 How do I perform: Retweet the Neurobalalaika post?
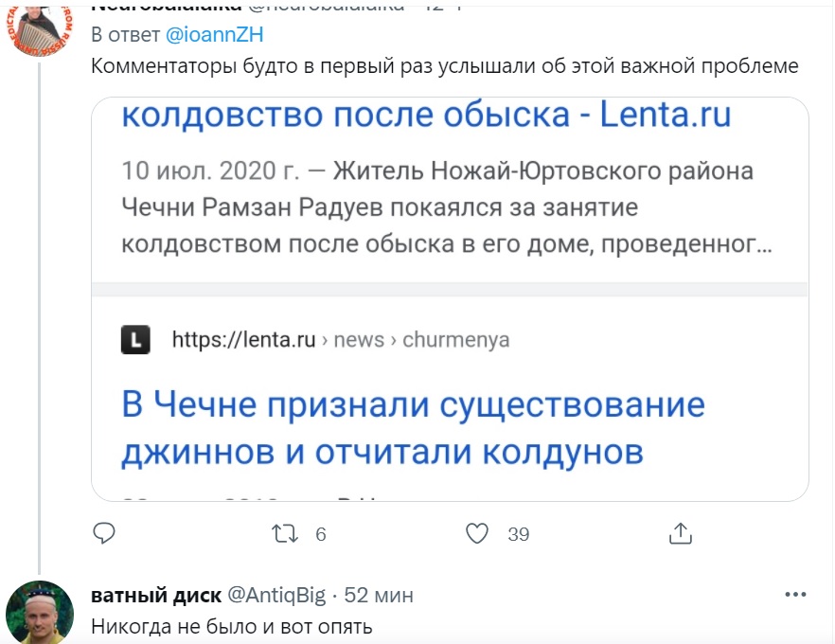(283, 534)
